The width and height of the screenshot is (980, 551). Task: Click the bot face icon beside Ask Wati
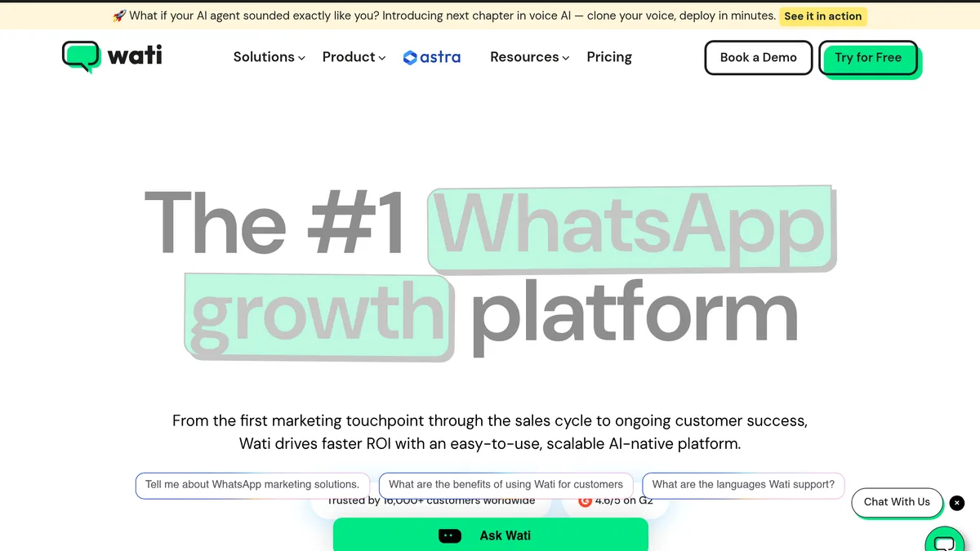click(x=450, y=535)
